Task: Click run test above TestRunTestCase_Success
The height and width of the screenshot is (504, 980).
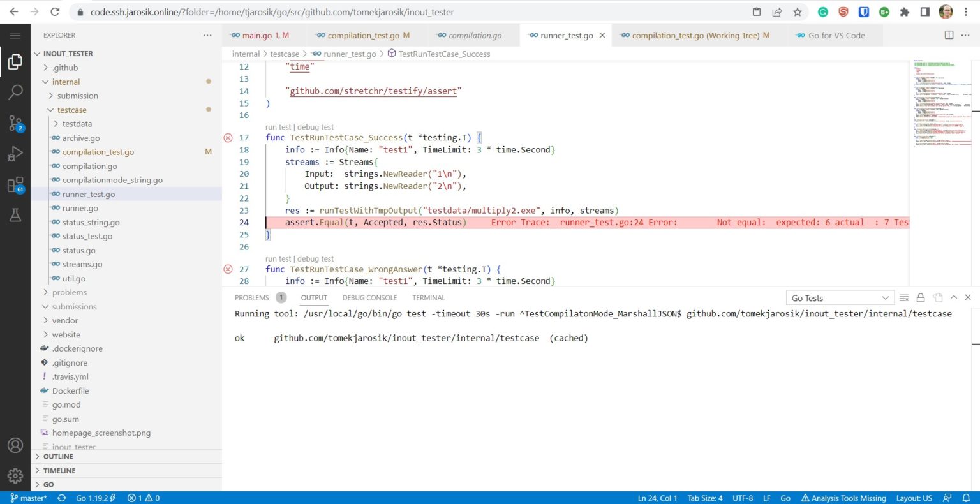Action: click(279, 127)
